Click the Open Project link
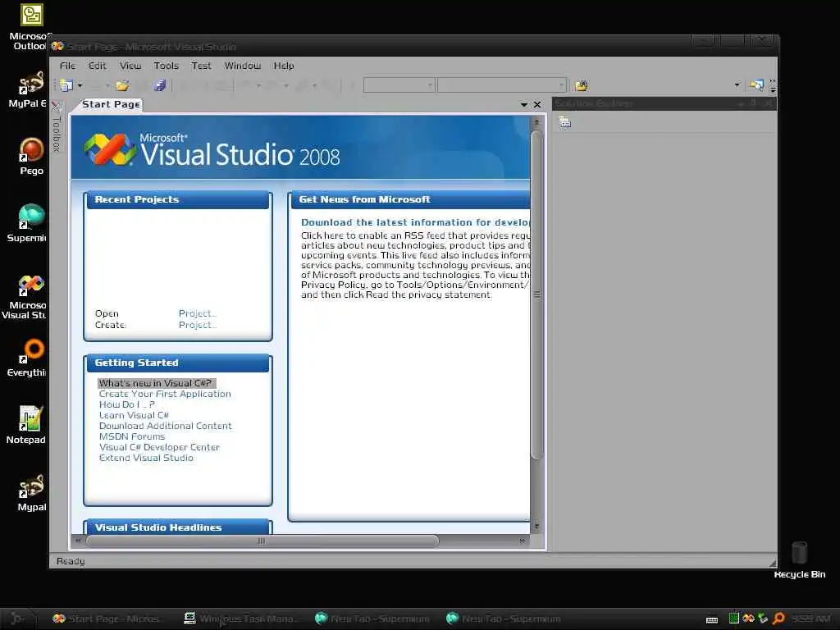 coord(197,313)
